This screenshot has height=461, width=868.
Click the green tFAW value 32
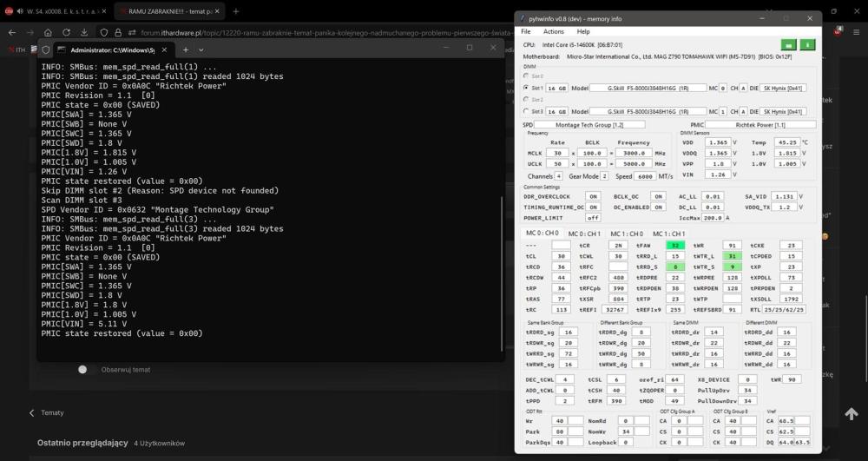pos(675,245)
